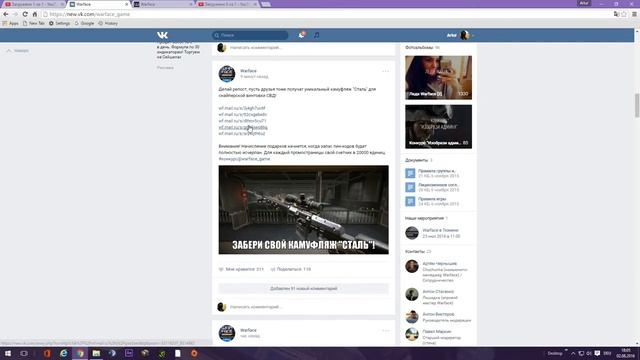Open the Chrome menu icon
Screen dimensions: 640x360
[x=634, y=14]
